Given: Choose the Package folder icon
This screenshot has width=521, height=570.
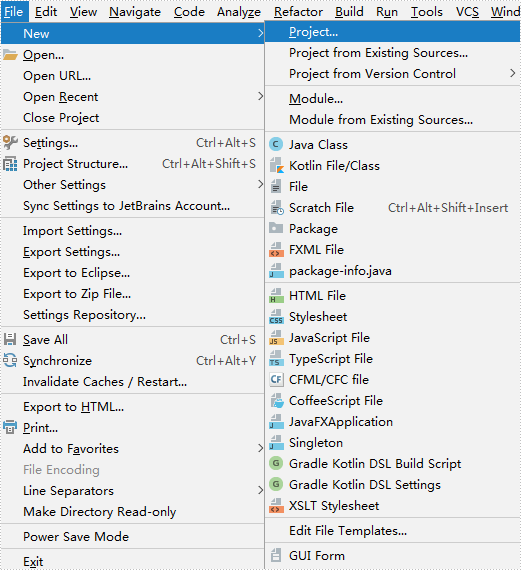Looking at the screenshot, I should click(276, 228).
